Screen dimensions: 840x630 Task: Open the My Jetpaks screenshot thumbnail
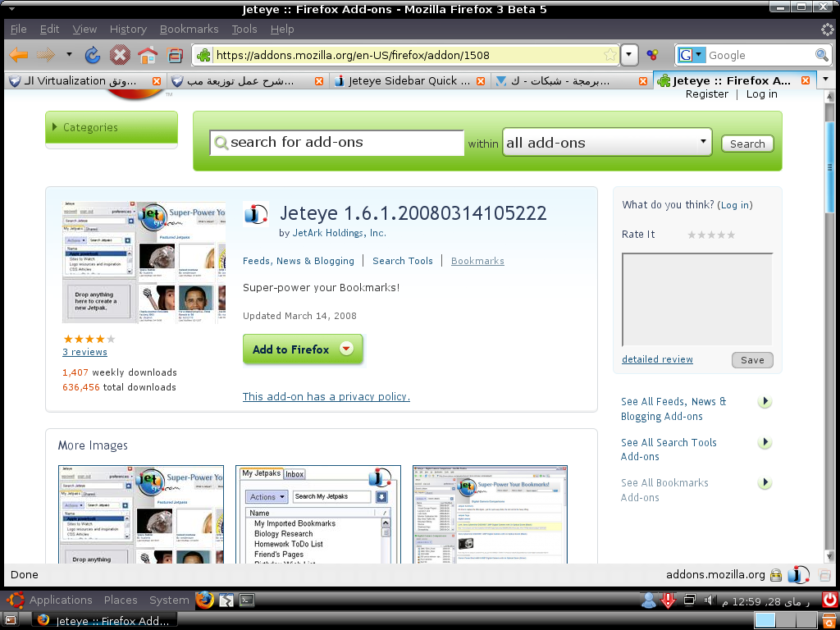point(318,514)
